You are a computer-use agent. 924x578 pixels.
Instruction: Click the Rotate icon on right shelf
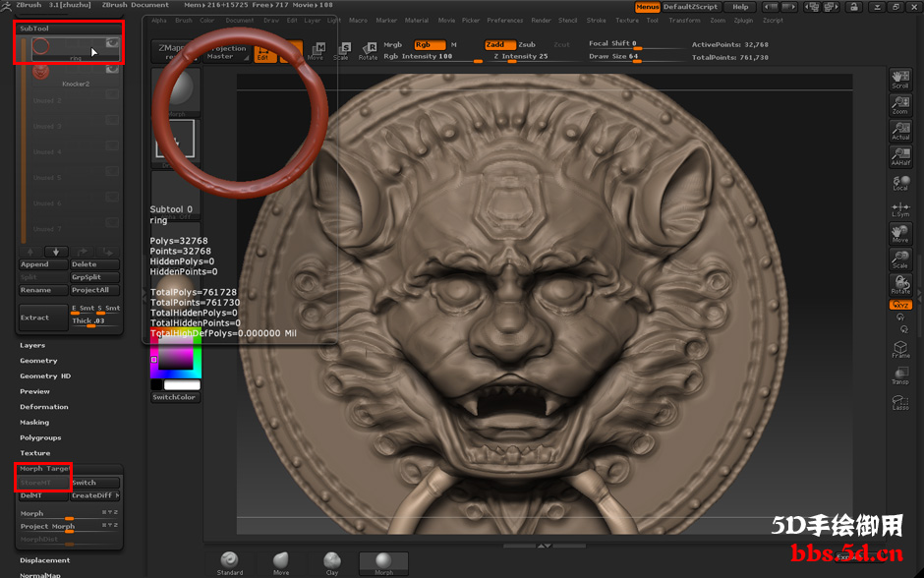(900, 285)
